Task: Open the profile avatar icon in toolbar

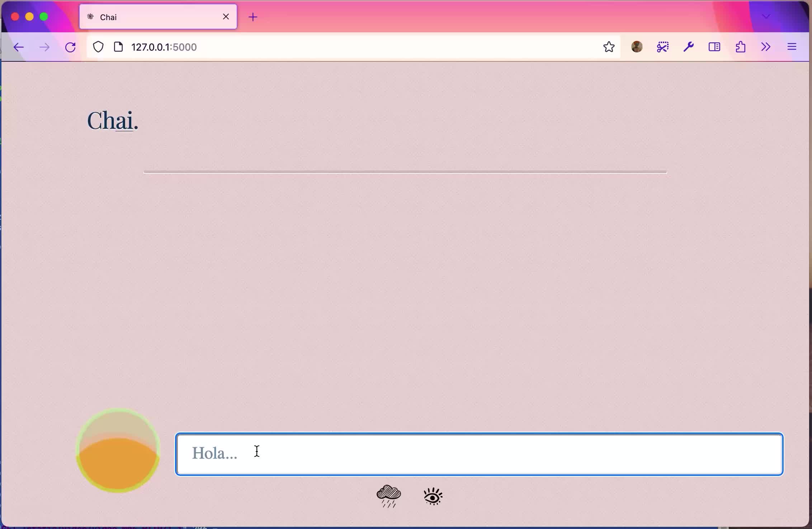Action: (x=637, y=47)
